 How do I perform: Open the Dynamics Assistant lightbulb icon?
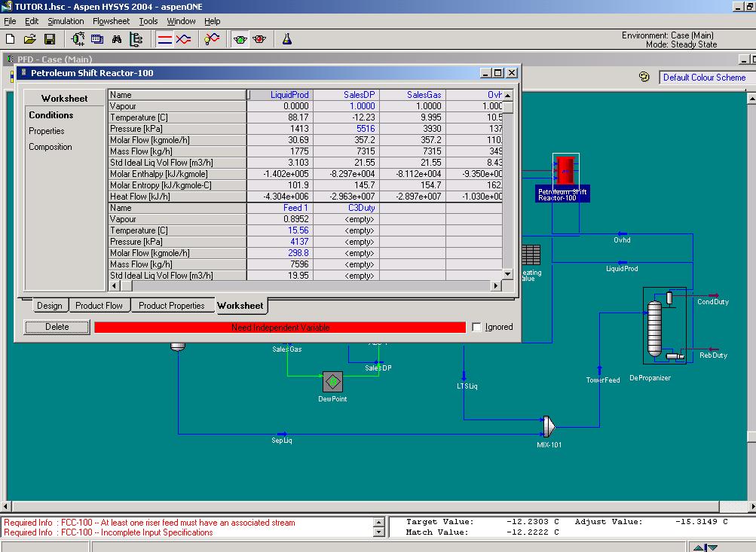[x=211, y=39]
